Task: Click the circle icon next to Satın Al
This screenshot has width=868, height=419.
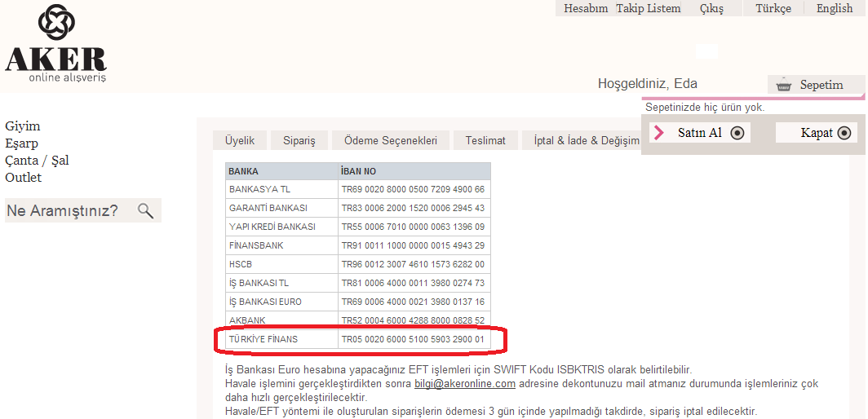Action: click(x=737, y=133)
